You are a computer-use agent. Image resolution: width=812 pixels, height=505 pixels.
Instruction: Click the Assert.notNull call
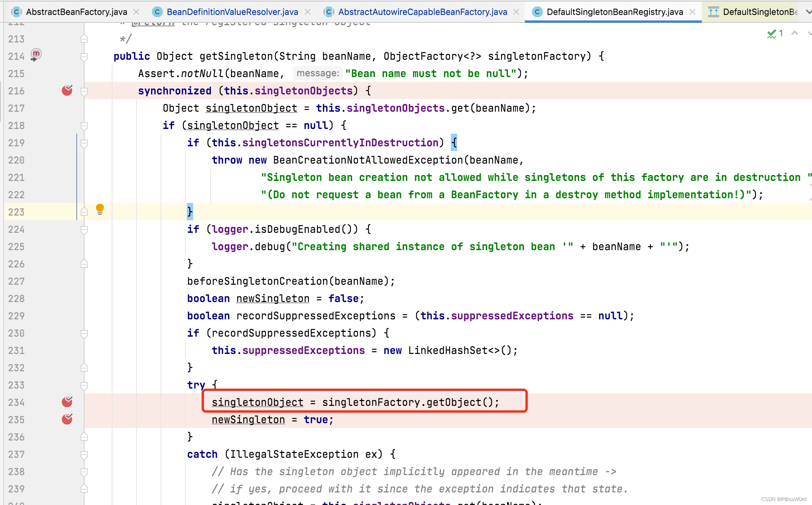tap(181, 74)
